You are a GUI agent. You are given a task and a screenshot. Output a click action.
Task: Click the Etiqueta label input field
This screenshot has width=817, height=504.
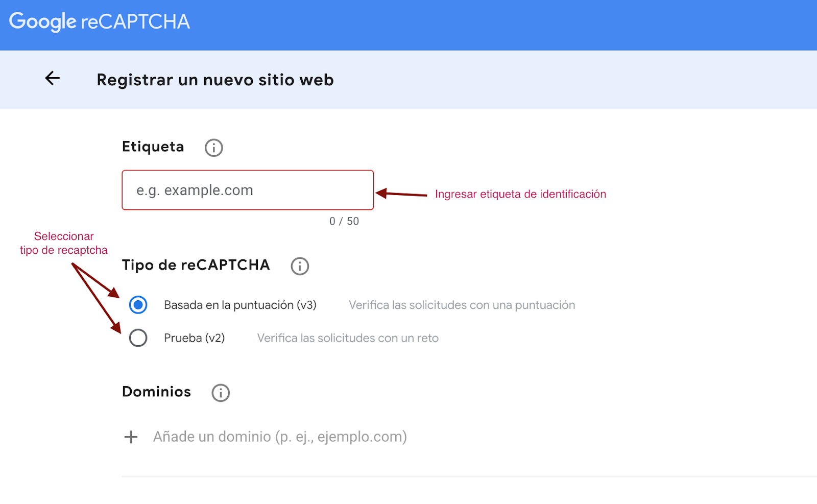click(x=248, y=190)
